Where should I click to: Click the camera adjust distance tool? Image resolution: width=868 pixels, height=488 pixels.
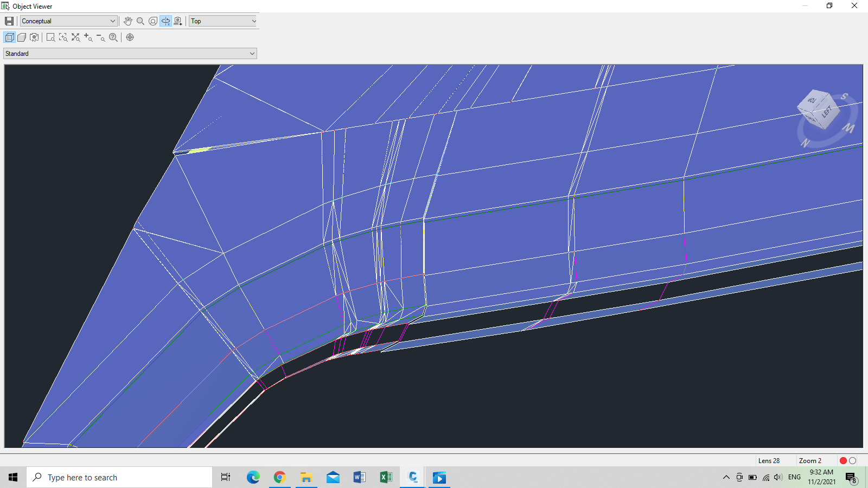tap(178, 21)
